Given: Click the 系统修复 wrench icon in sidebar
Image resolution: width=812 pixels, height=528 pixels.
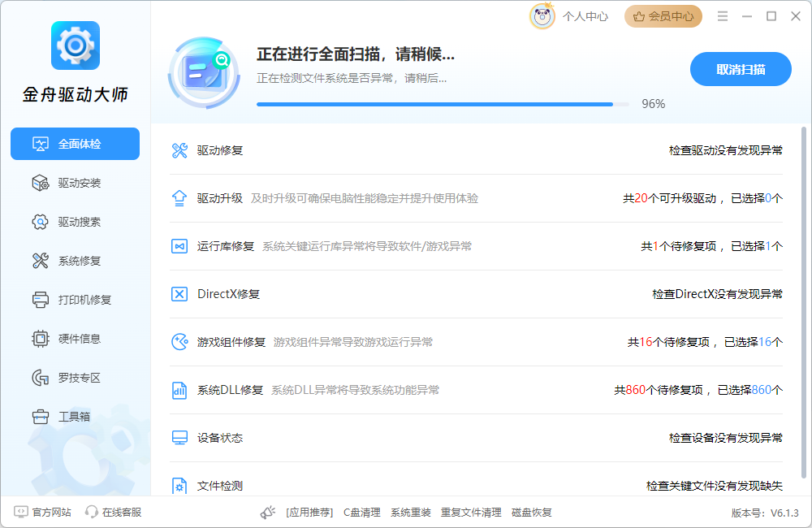Looking at the screenshot, I should [x=41, y=261].
